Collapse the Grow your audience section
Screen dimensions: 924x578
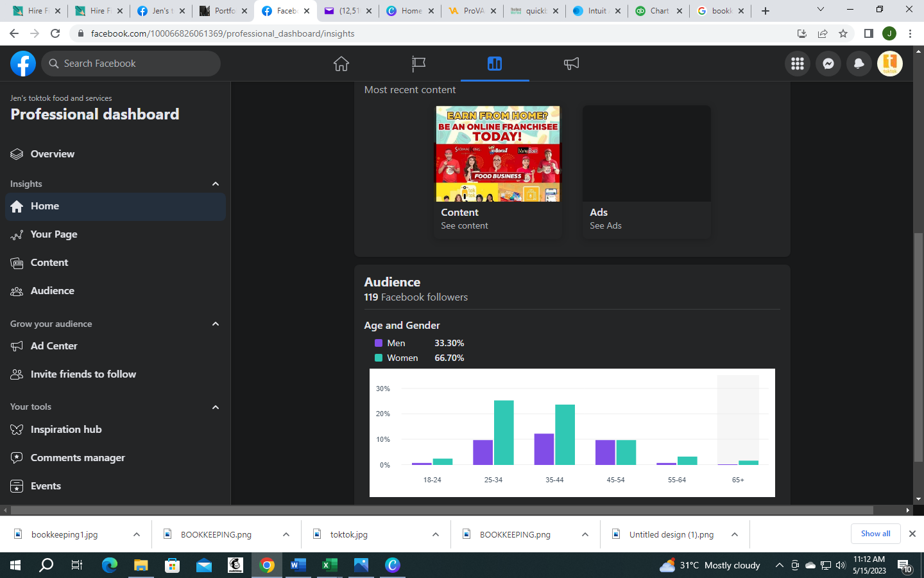[x=216, y=324]
